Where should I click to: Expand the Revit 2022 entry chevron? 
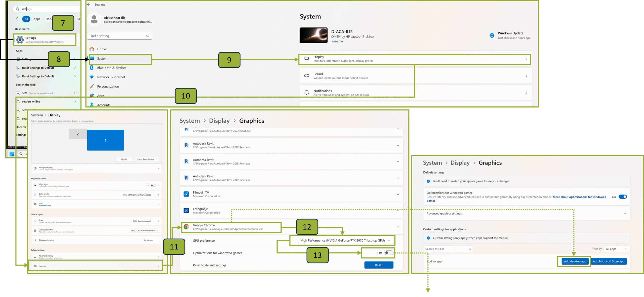[x=398, y=129]
